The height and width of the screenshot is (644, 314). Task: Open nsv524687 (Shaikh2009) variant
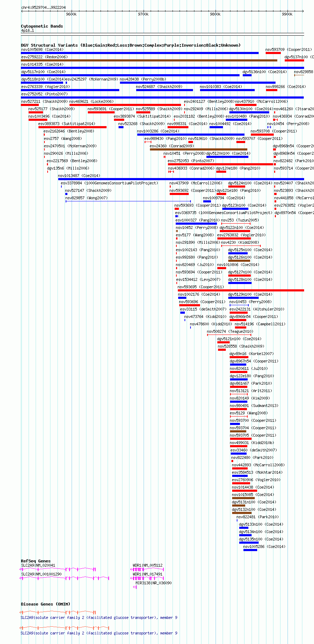click(x=159, y=87)
